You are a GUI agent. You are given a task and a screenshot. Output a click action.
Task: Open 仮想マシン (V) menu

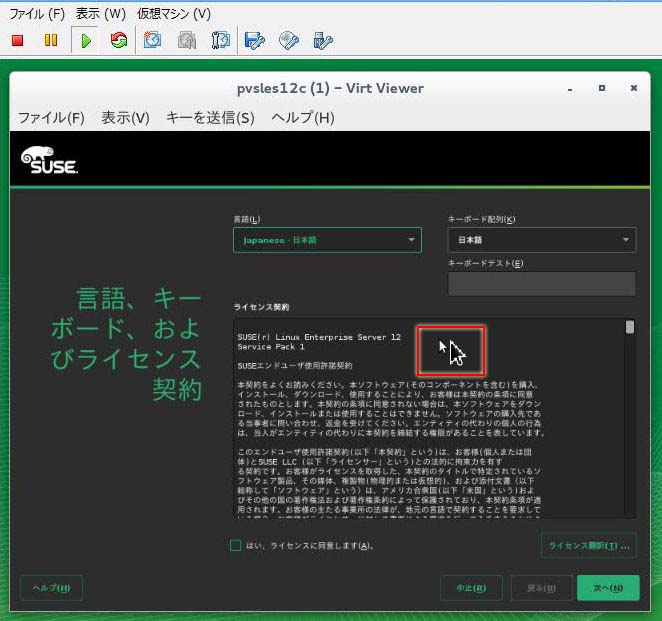(174, 14)
